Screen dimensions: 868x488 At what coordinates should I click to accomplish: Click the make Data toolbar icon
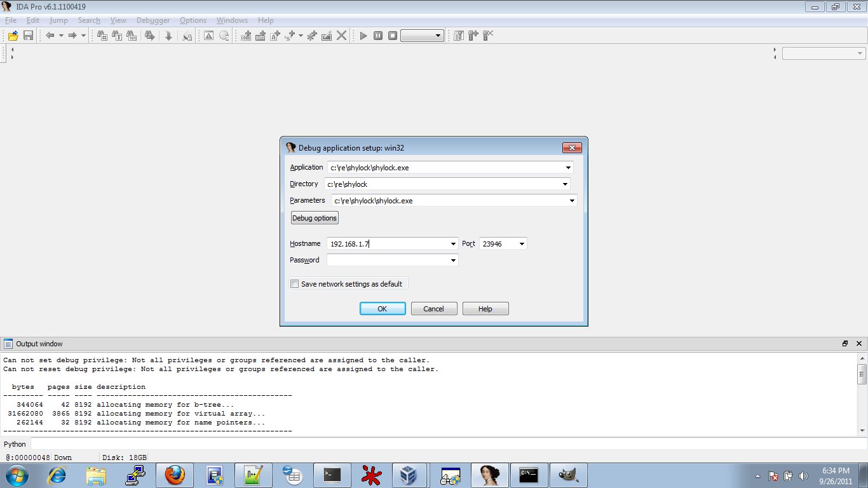pos(261,36)
